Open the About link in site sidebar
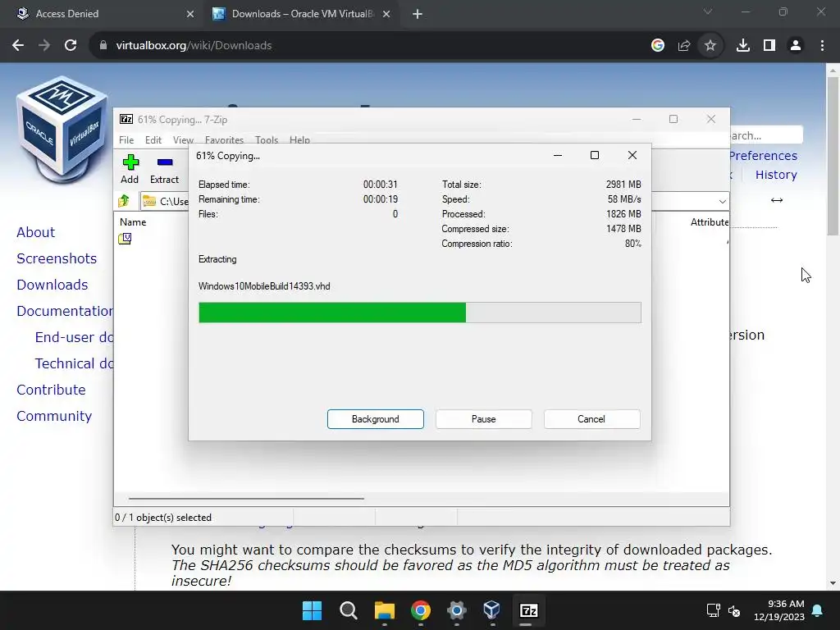 (35, 232)
